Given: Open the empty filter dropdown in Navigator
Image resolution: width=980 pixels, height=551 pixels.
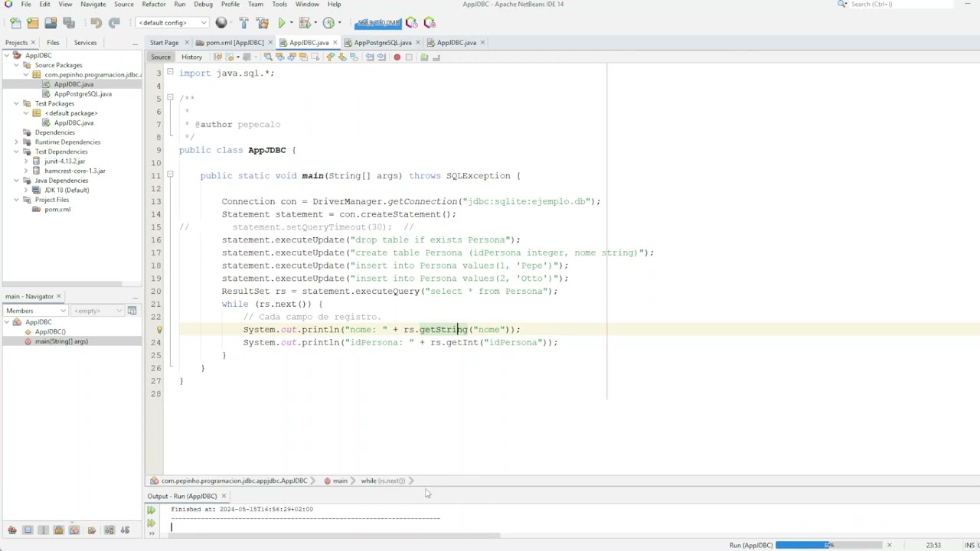Looking at the screenshot, I should pyautogui.click(x=98, y=311).
